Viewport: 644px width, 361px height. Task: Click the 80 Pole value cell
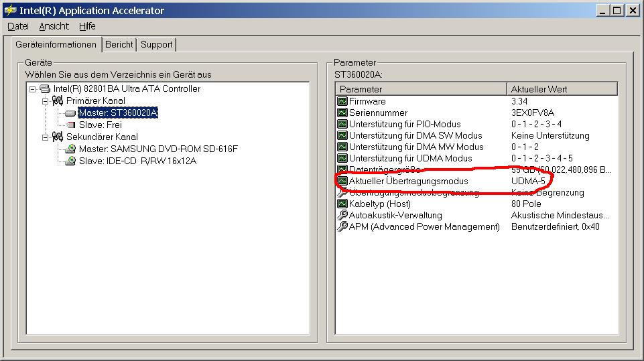pos(526,204)
